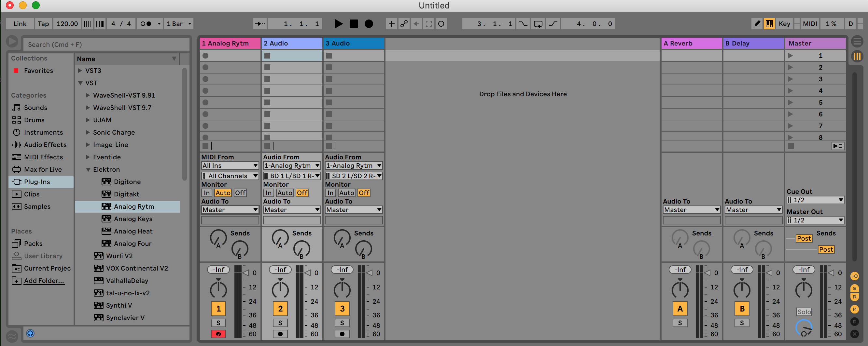Viewport: 868px width, 346px height.
Task: Click the Key map mode button
Action: [784, 24]
